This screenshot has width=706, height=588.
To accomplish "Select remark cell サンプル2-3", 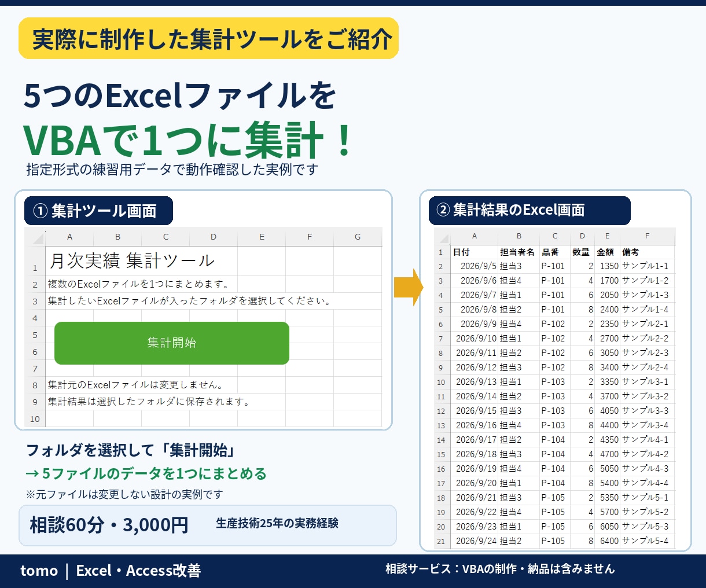I will [647, 353].
